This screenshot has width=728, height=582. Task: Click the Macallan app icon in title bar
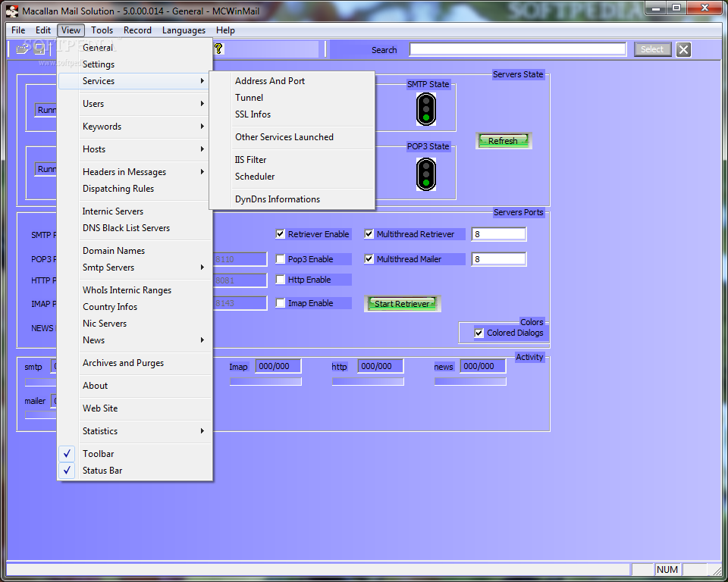click(x=12, y=11)
